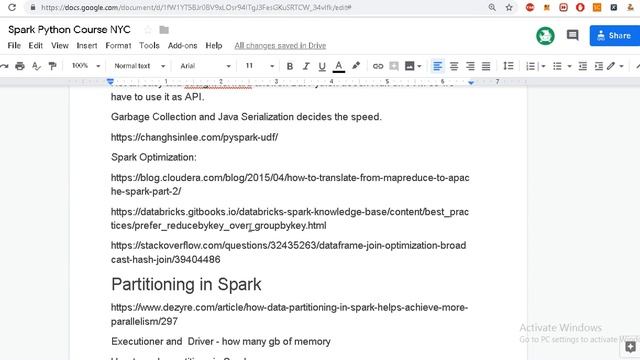The image size is (640, 360).
Task: Click the editing mode pencil icon
Action: click(x=611, y=66)
